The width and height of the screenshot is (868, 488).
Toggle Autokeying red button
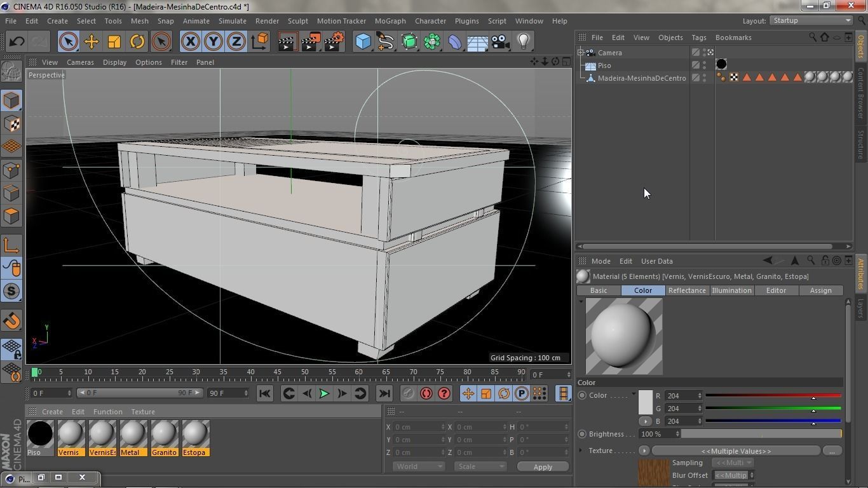pyautogui.click(x=426, y=393)
